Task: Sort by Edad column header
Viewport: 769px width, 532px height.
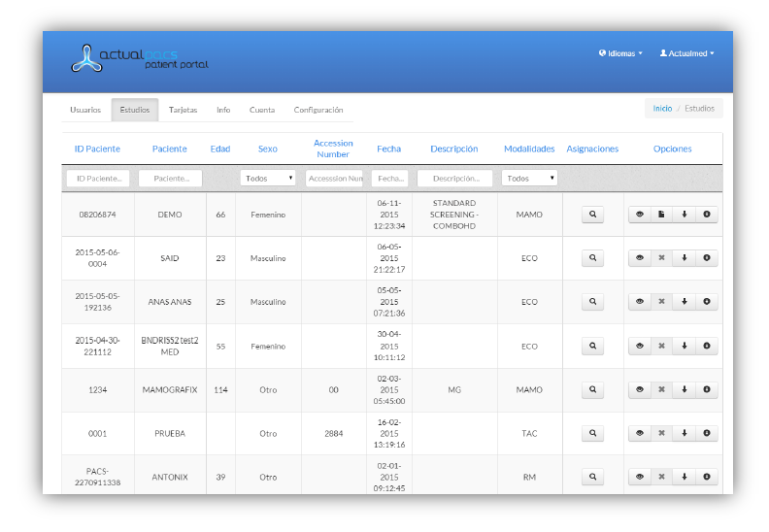Action: [x=220, y=149]
